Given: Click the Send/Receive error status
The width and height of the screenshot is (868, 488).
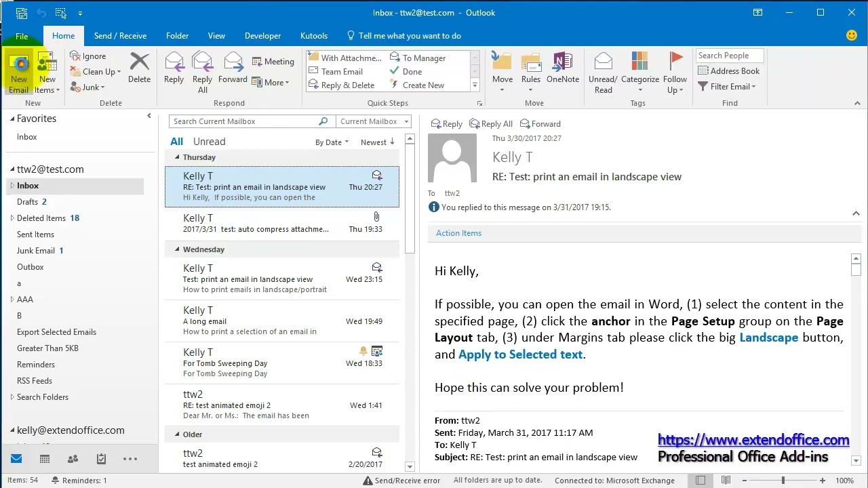Looking at the screenshot, I should coord(401,480).
